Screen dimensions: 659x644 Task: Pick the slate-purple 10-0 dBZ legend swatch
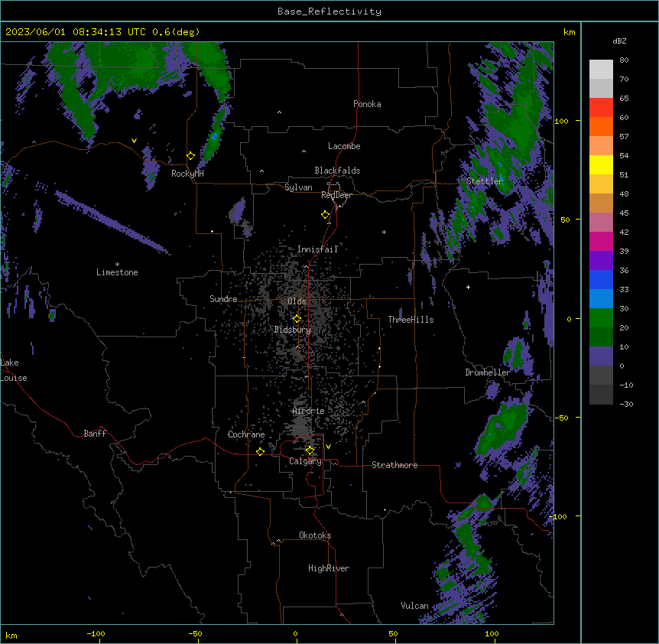pos(601,356)
